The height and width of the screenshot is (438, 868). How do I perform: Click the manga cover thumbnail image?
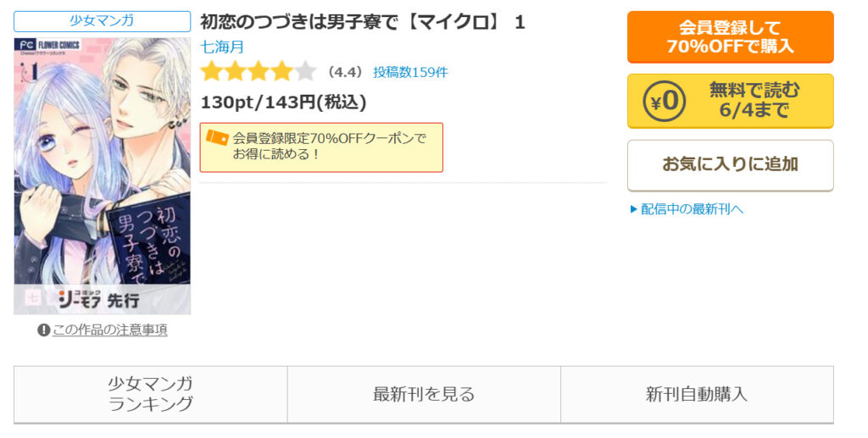[103, 176]
